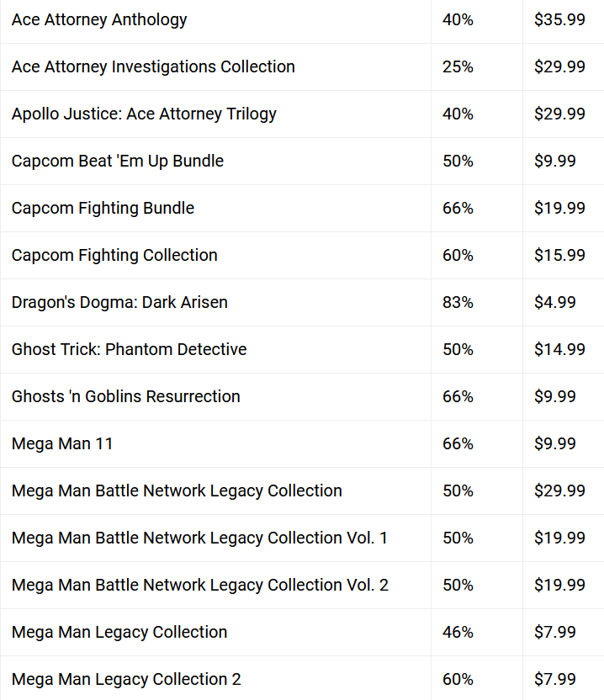Screen dimensions: 604x700
Task: Click Mega Man Battle Network Legacy Collection Vol. 1
Action: 199,538
